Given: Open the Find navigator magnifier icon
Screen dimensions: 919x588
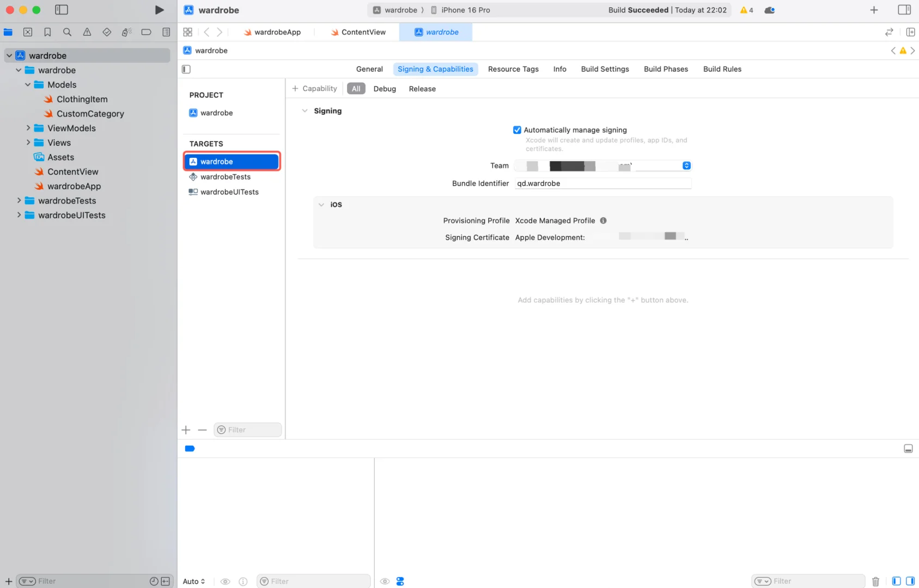Looking at the screenshot, I should 67,32.
